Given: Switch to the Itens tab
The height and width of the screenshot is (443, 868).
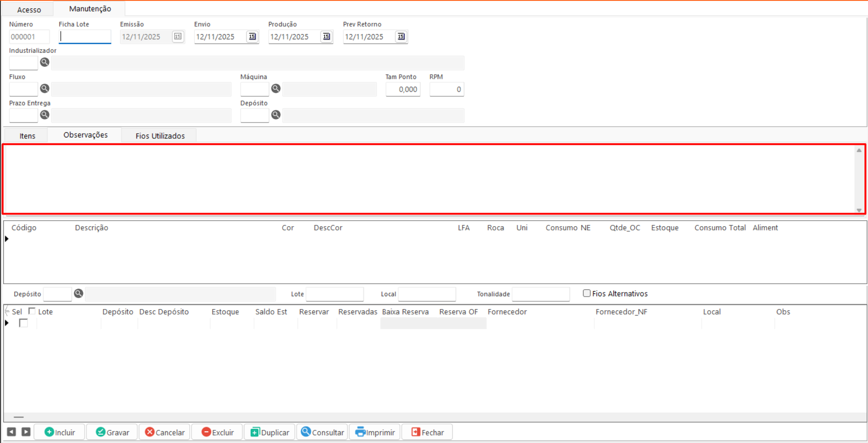Looking at the screenshot, I should point(27,136).
